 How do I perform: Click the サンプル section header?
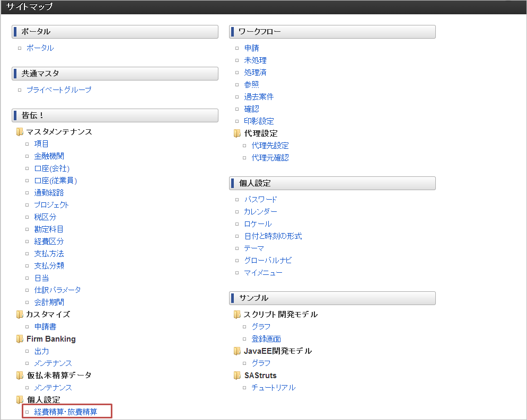pyautogui.click(x=332, y=299)
